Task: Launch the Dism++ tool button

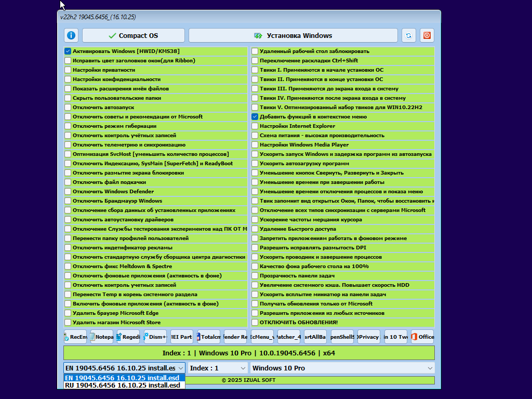Action: (x=155, y=337)
